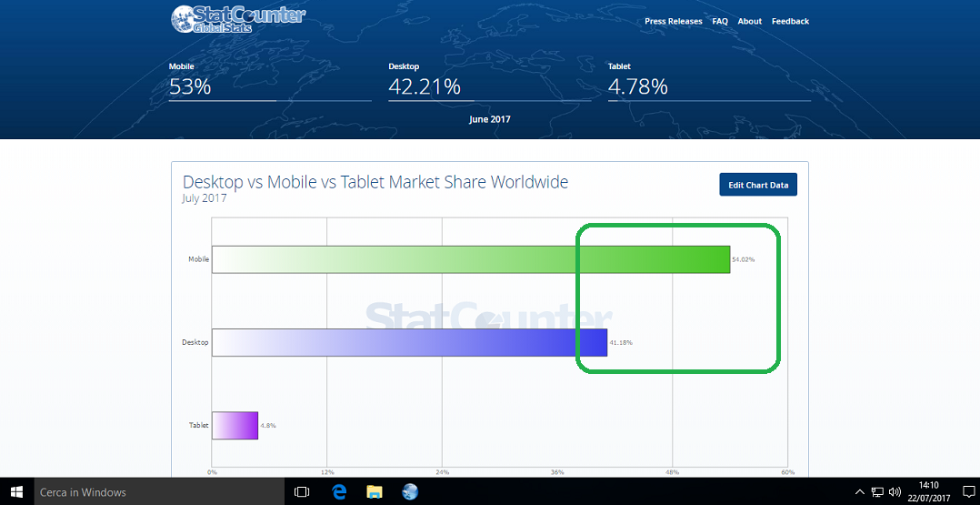Screen dimensions: 980x505
Task: Open the FAQ page
Action: [x=720, y=21]
